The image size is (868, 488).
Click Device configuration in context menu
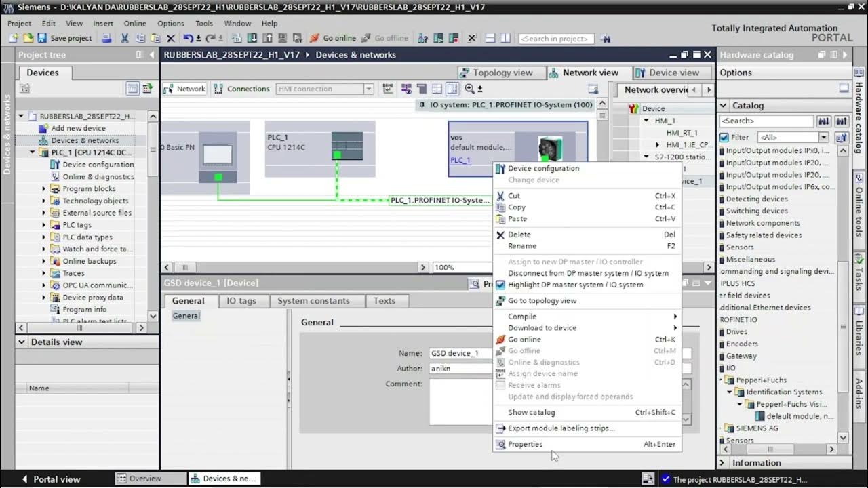587,168
